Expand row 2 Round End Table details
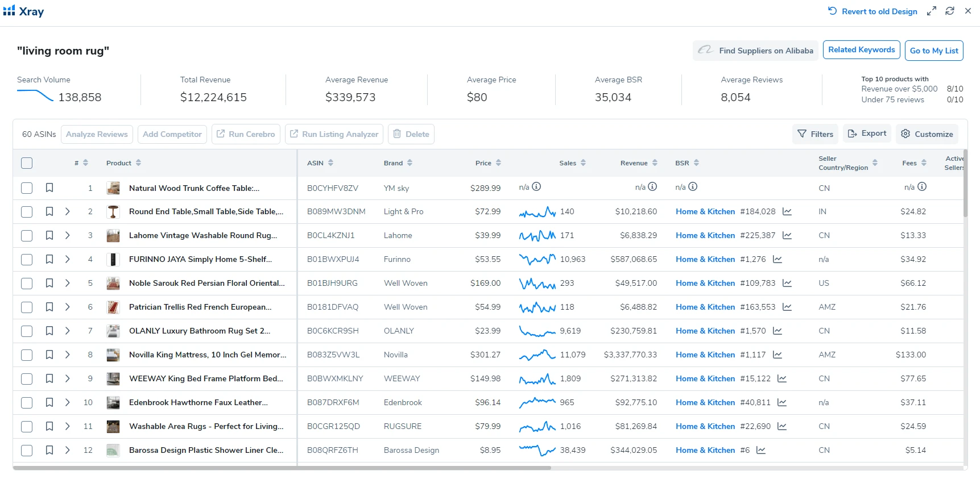Viewport: 980px width, 479px height. pos(67,211)
